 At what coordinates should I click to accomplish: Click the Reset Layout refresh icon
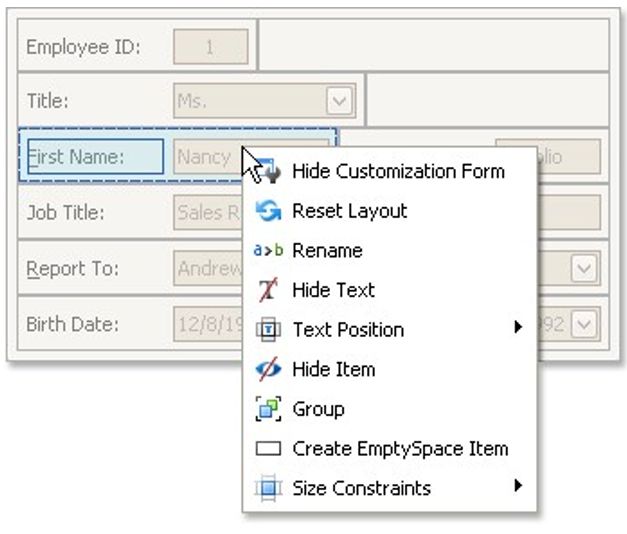[x=269, y=211]
